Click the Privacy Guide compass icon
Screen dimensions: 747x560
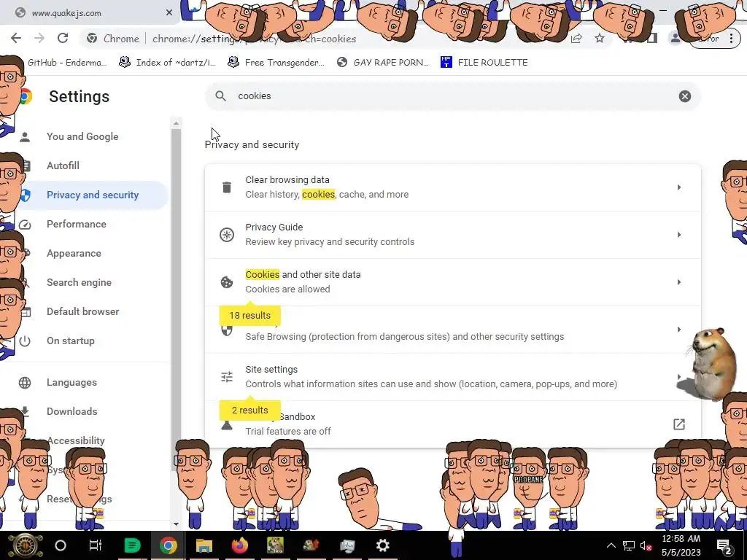pyautogui.click(x=227, y=235)
